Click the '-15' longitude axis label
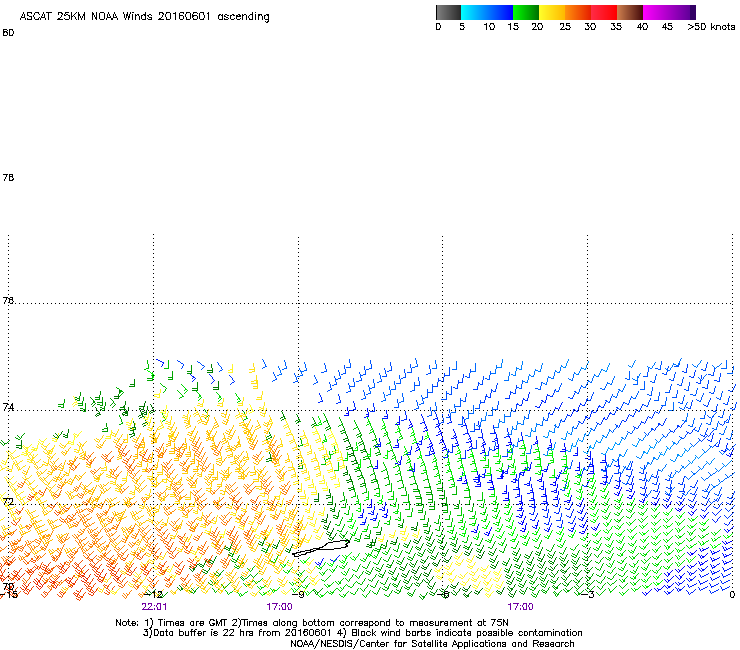Screen dimensions: 740x650 (x=8, y=594)
